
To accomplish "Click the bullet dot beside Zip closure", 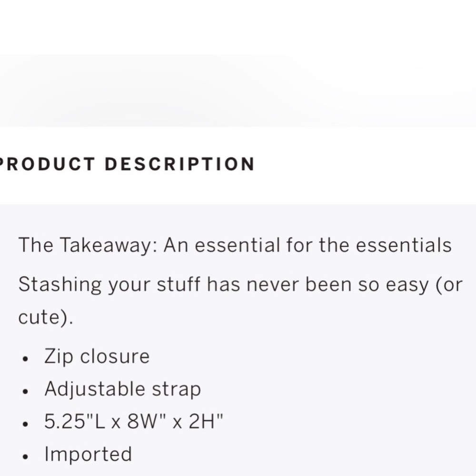I will (26, 358).
